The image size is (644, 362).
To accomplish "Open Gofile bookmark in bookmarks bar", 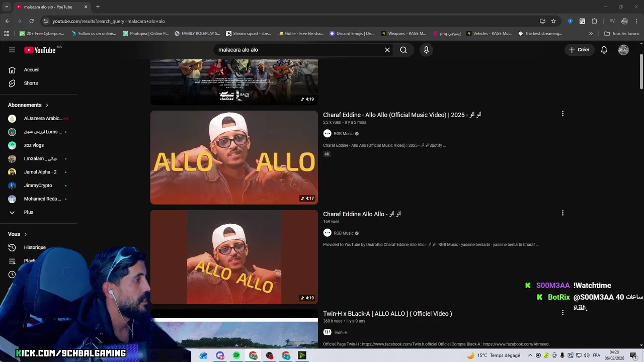I will 300,34.
